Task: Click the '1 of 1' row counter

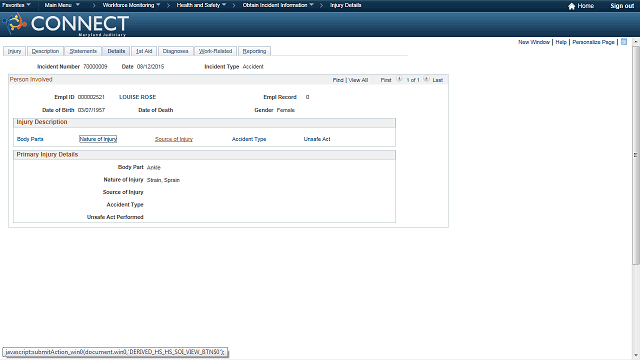Action: [413, 80]
